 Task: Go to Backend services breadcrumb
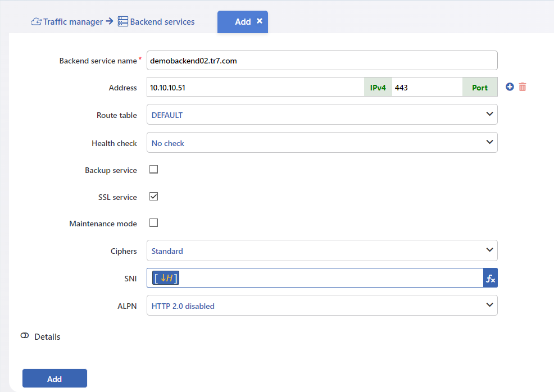tap(162, 21)
